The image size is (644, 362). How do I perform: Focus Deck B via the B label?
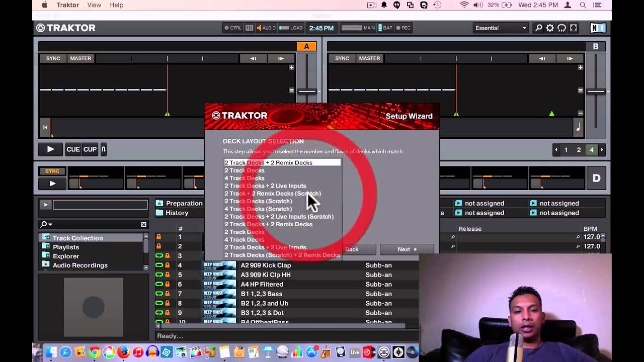(x=596, y=47)
